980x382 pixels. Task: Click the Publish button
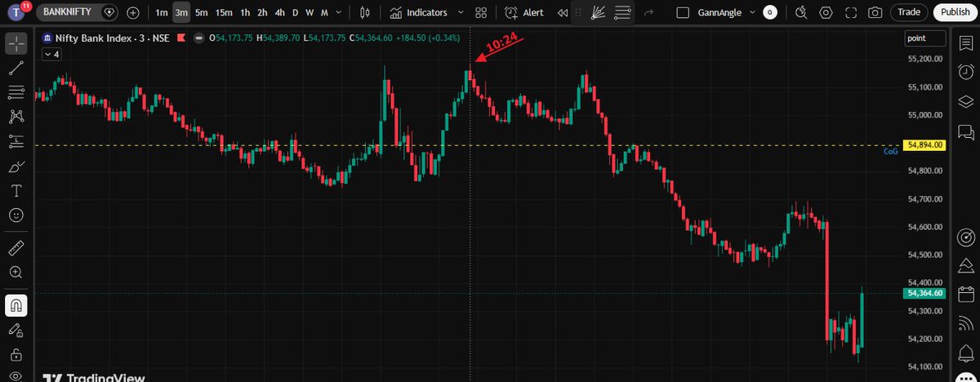955,12
